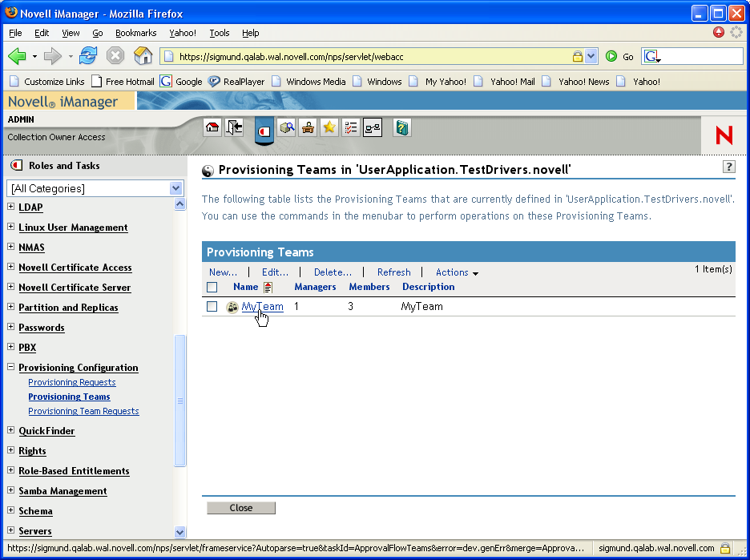Click the Firefox Forward arrow
The image size is (750, 560).
[53, 56]
